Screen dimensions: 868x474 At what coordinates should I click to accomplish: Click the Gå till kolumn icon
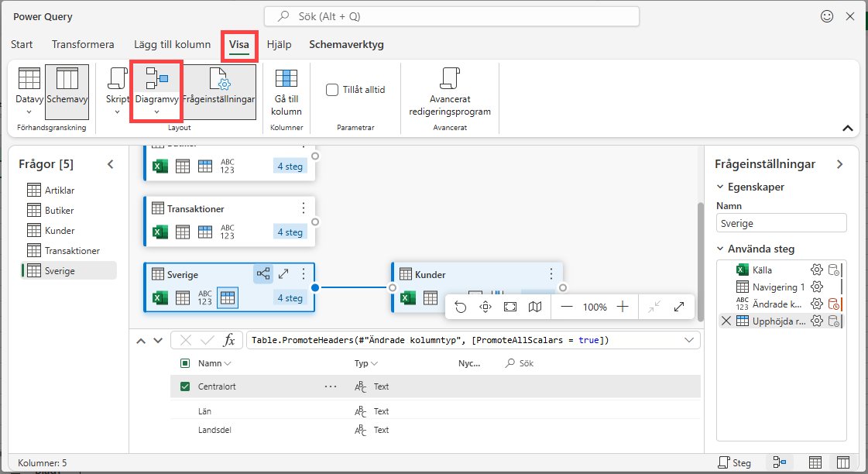pos(286,79)
